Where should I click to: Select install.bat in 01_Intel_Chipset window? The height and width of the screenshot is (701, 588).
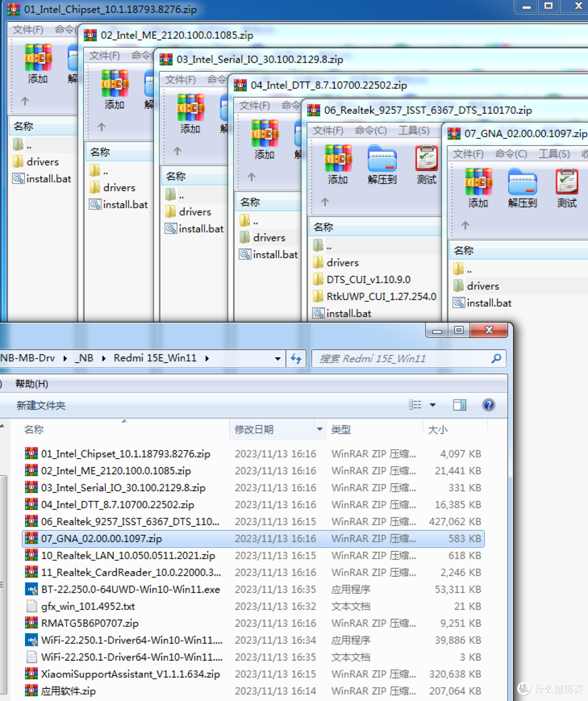click(42, 179)
